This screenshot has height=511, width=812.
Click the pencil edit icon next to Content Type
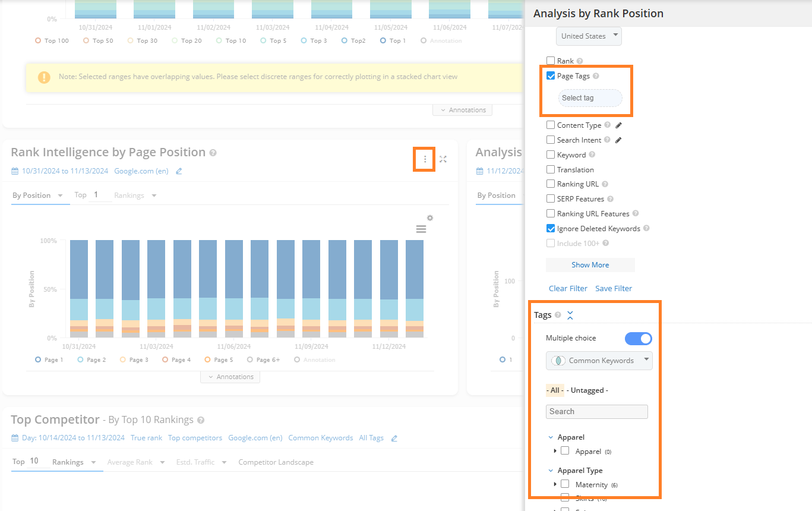pyautogui.click(x=618, y=125)
